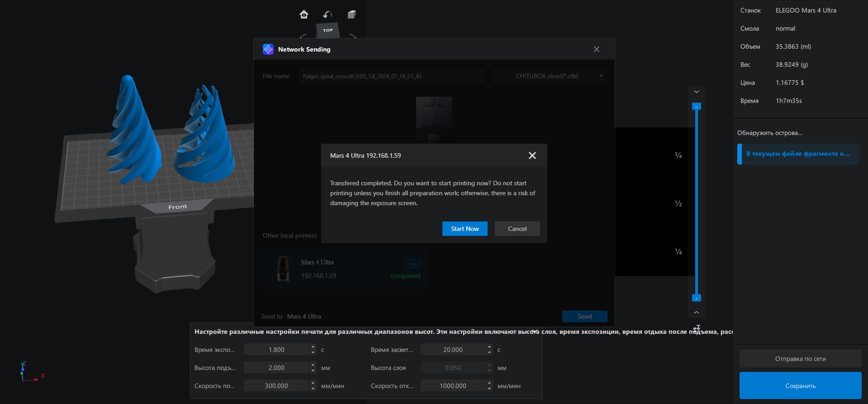Click the Front label on the build plate
This screenshot has height=404, width=868.
click(x=178, y=207)
